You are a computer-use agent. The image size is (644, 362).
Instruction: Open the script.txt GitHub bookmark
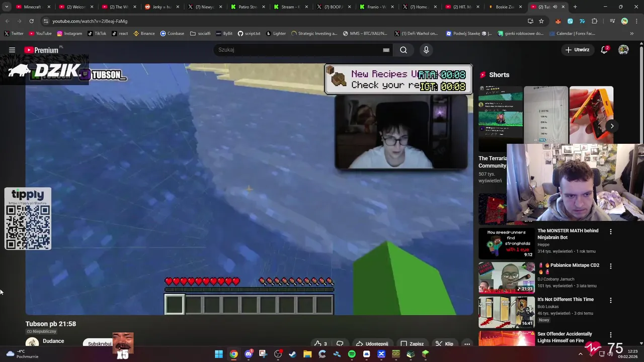[249, 34]
